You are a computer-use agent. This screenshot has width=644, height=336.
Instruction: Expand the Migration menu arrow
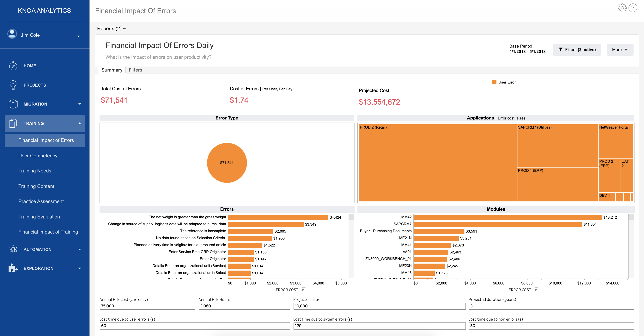pyautogui.click(x=80, y=104)
